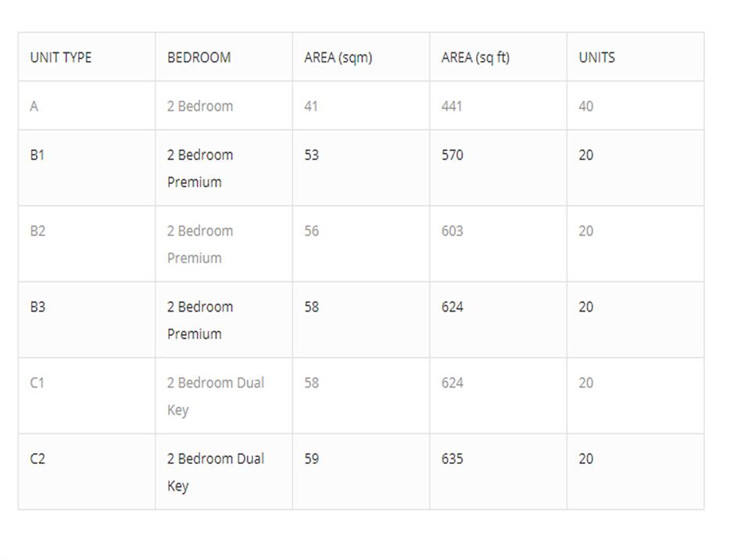Select the AREA (sq ft) header cell
Image resolution: width=737 pixels, height=560 pixels.
tap(475, 58)
